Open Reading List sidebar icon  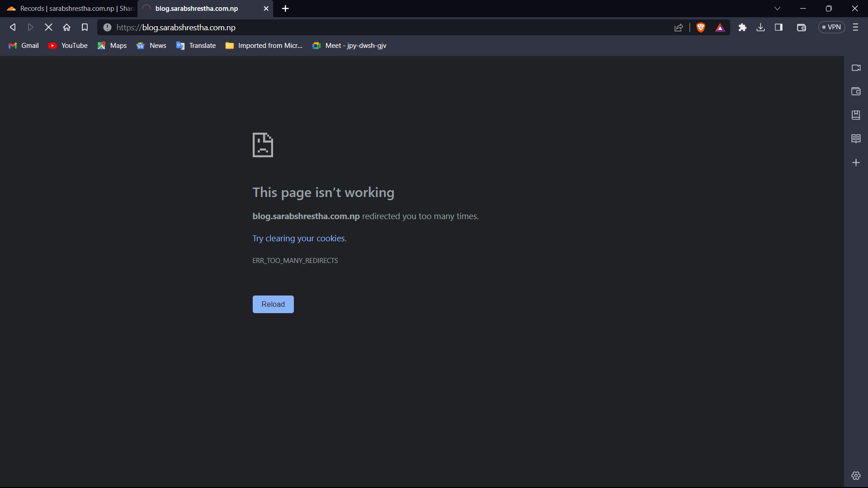point(856,139)
